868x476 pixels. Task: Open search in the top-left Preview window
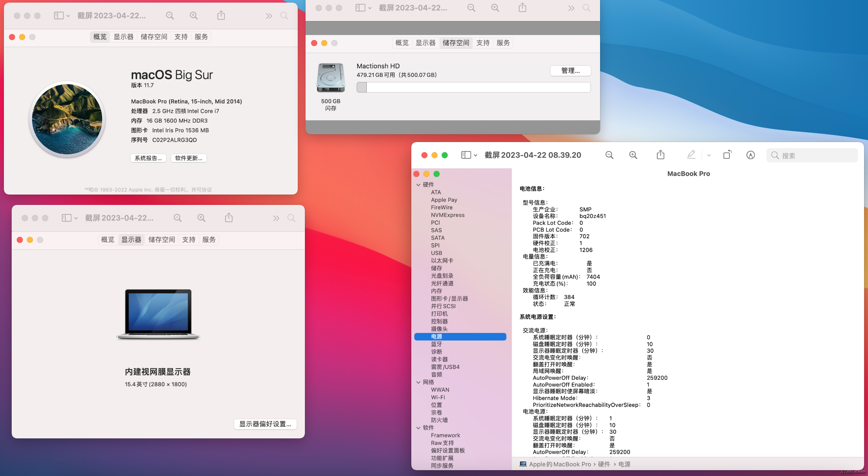pyautogui.click(x=284, y=16)
